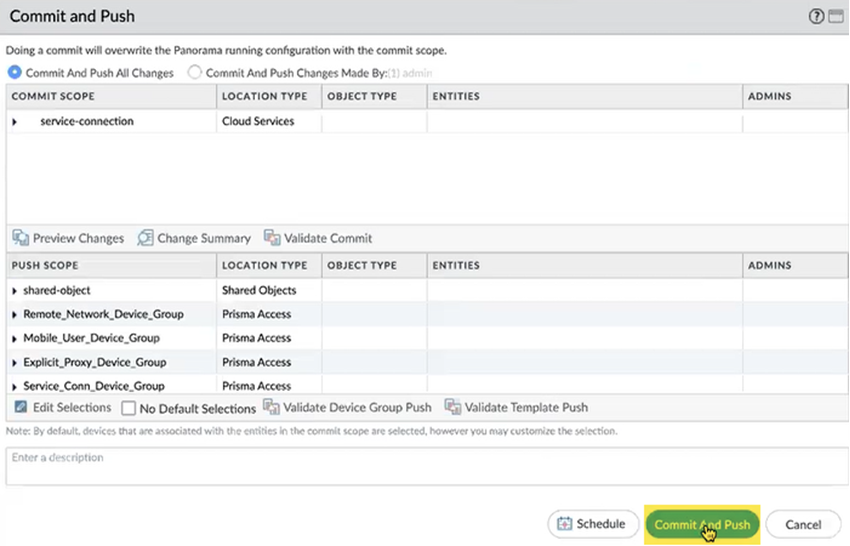Image resolution: width=850 pixels, height=546 pixels.
Task: Open the Change Summary icon
Action: 145,238
